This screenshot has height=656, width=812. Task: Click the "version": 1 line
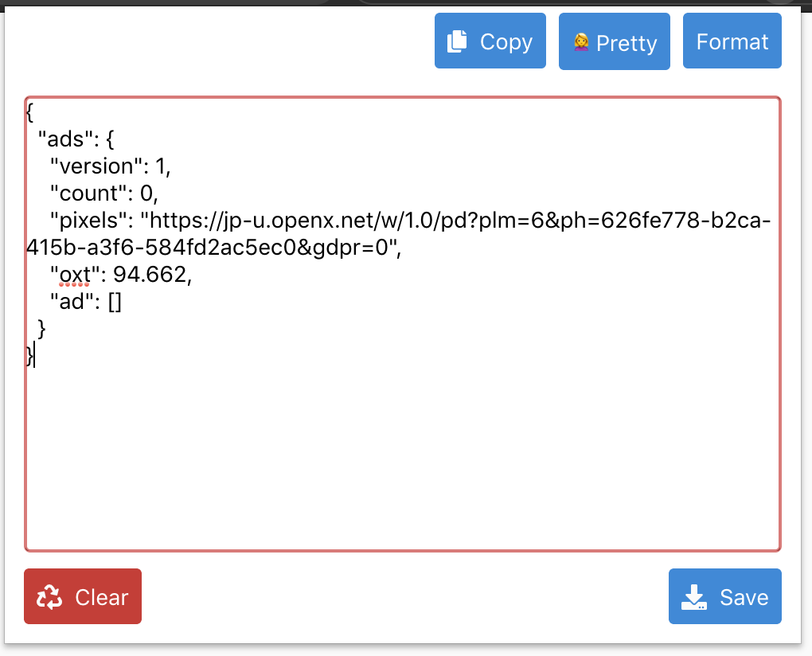coord(103,166)
